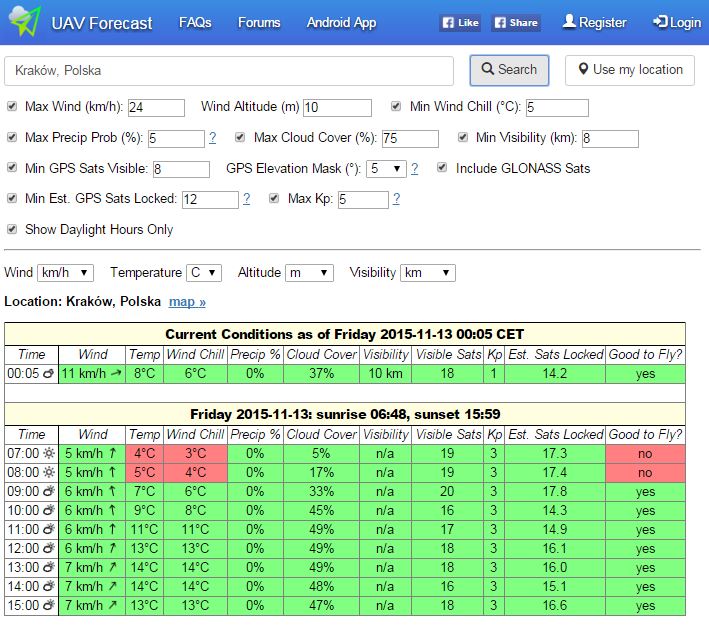Click the Register user icon

coord(569,21)
